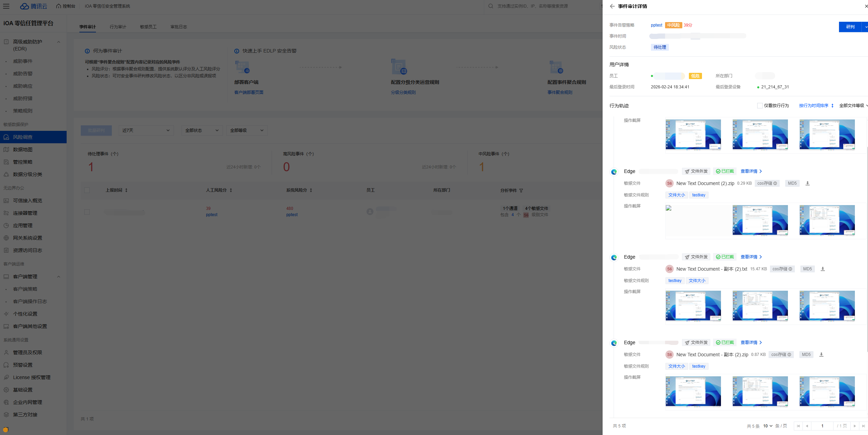Toggle sort arrows next to 按行为时间排序
868x435 pixels.
click(x=832, y=106)
